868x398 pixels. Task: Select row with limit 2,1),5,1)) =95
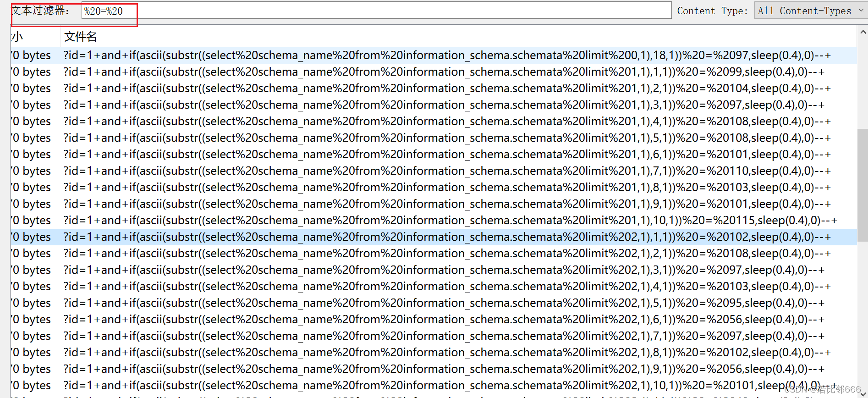[434, 303]
